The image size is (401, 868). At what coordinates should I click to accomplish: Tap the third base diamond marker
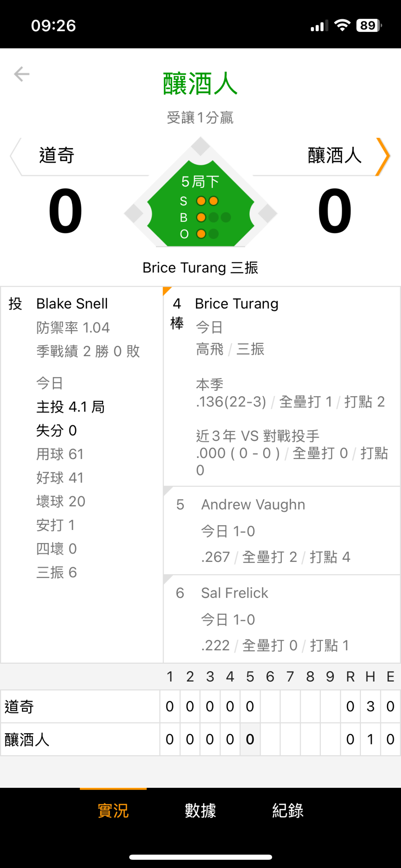pos(134,214)
